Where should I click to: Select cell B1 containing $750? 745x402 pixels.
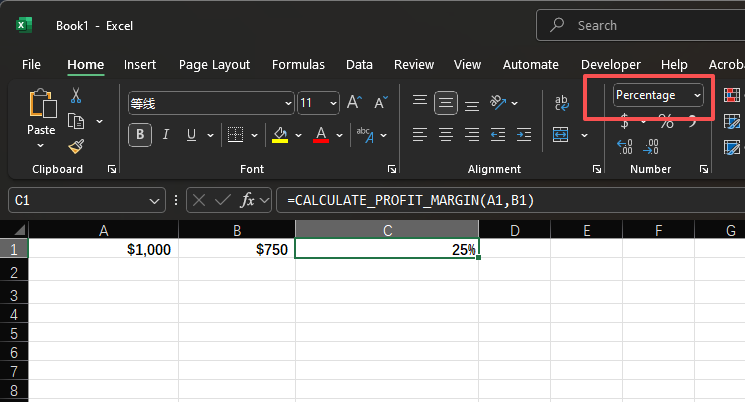237,249
